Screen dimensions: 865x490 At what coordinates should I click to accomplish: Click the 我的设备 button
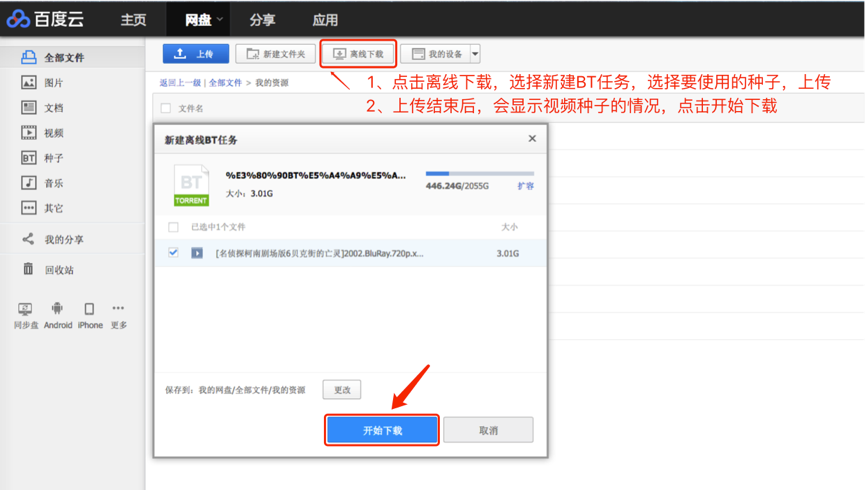[435, 54]
